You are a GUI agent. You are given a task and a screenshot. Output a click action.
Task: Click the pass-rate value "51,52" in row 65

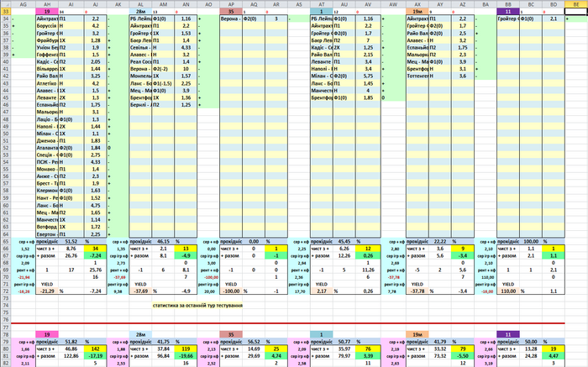tap(71, 241)
